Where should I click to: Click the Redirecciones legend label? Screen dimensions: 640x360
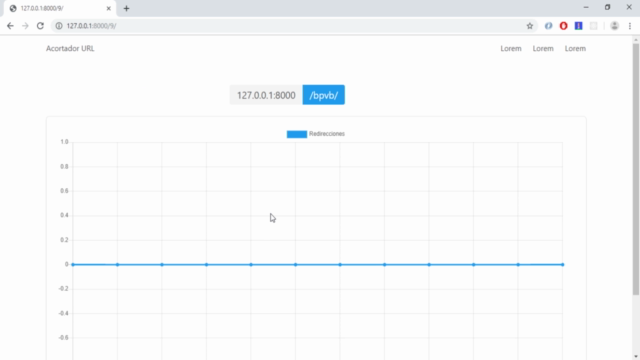327,134
